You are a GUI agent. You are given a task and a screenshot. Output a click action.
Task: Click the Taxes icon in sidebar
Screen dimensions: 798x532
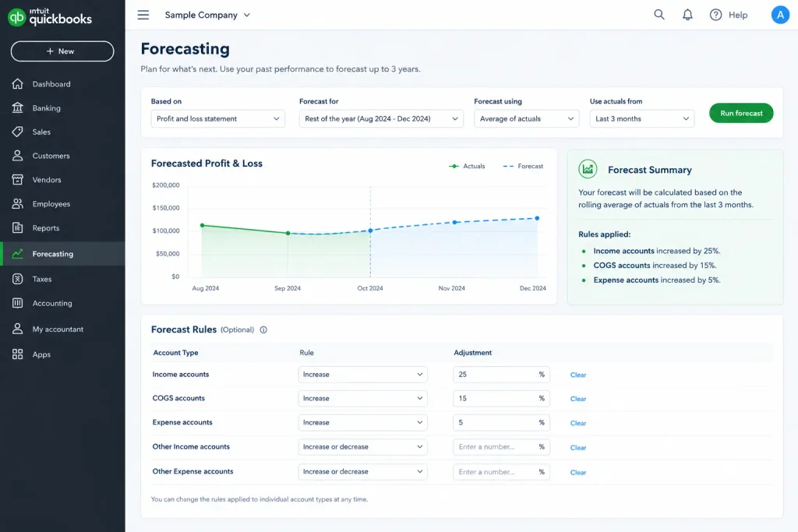pyautogui.click(x=17, y=279)
